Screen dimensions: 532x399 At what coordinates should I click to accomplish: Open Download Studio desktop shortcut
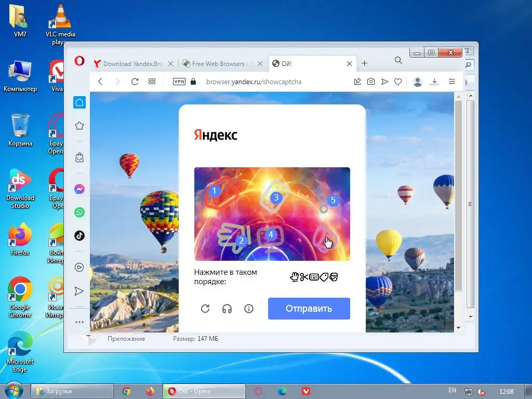(20, 189)
